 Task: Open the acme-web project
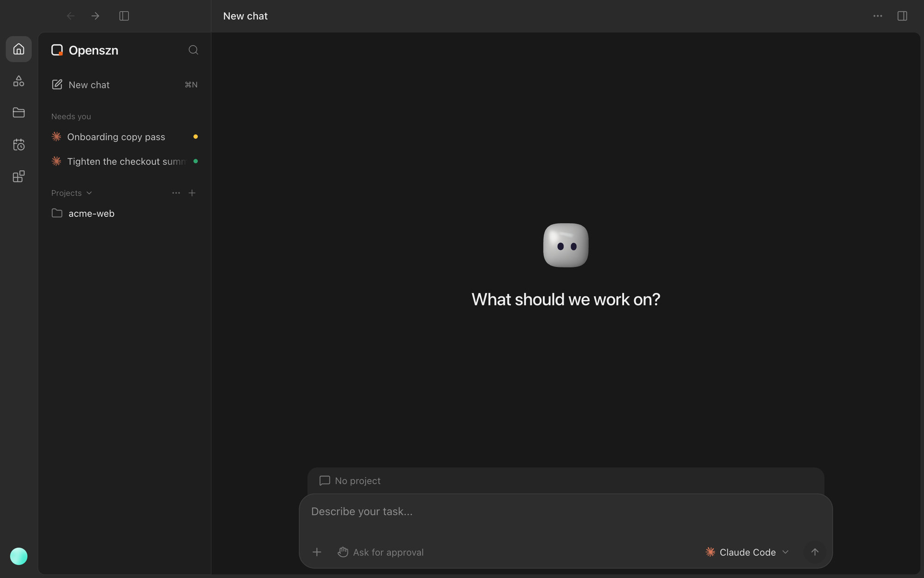(x=124, y=213)
